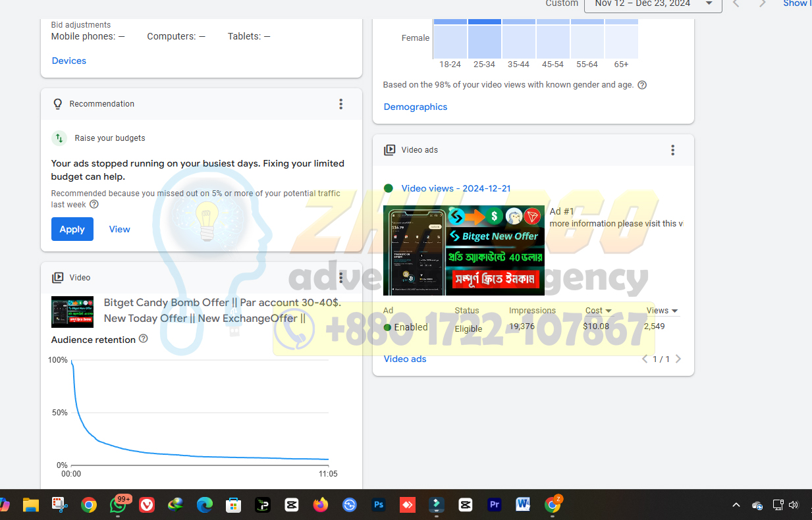The width and height of the screenshot is (812, 520).
Task: Click the next date range arrow
Action: [762, 4]
